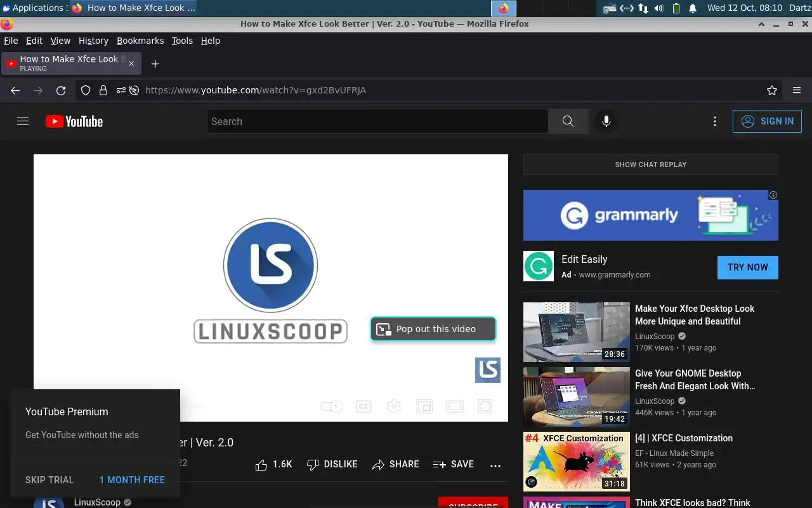Switch to Firefox window in taskbar
The image size is (812, 508).
133,8
